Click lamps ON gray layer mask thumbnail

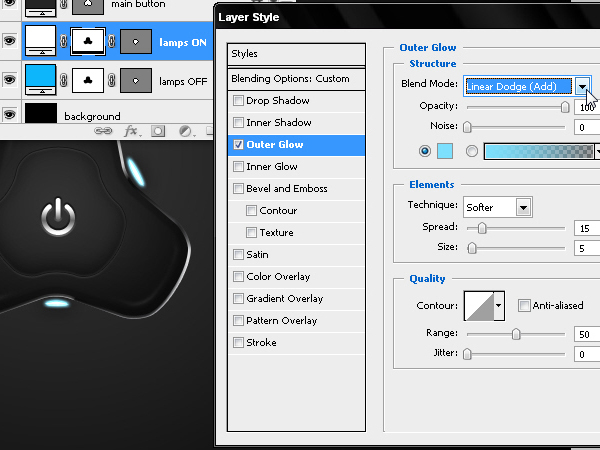click(x=136, y=41)
